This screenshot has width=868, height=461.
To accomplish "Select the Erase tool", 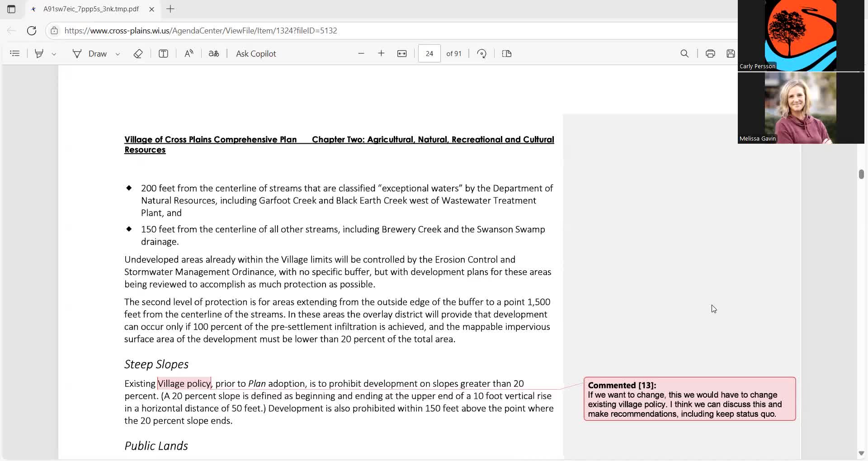I will tap(138, 53).
